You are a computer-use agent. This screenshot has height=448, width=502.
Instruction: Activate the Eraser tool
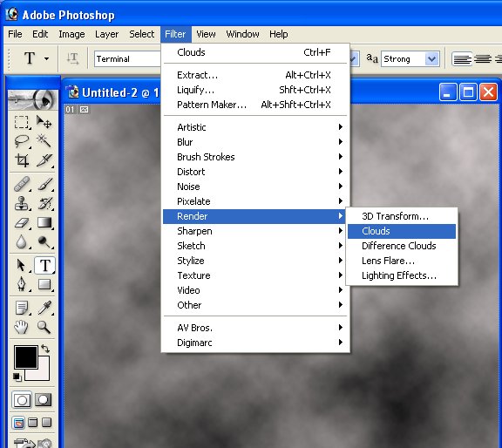[x=22, y=222]
